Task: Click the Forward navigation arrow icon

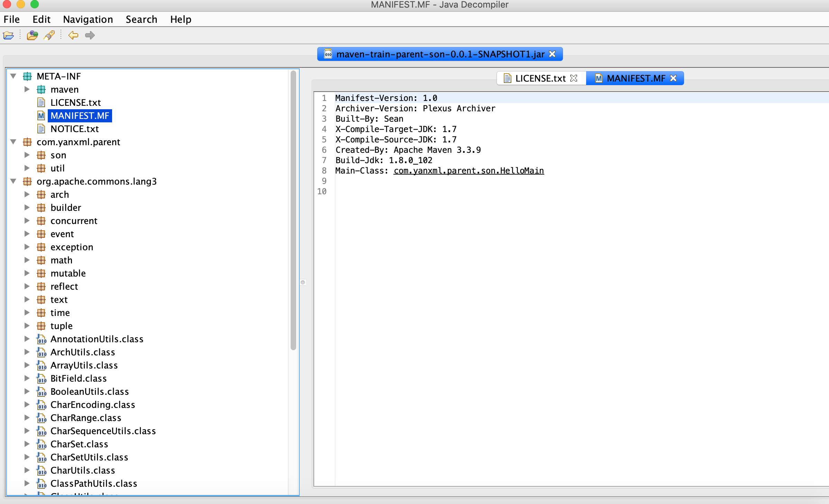Action: pyautogui.click(x=90, y=35)
